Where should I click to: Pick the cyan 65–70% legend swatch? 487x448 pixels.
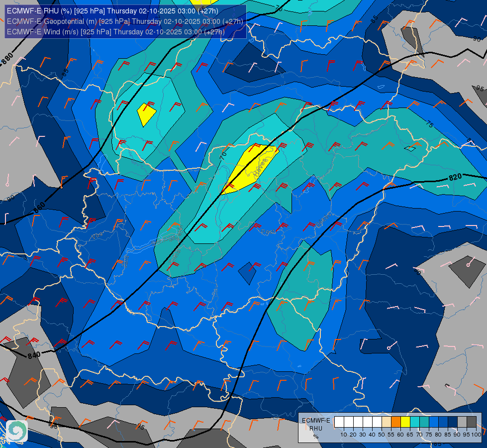[415, 422]
